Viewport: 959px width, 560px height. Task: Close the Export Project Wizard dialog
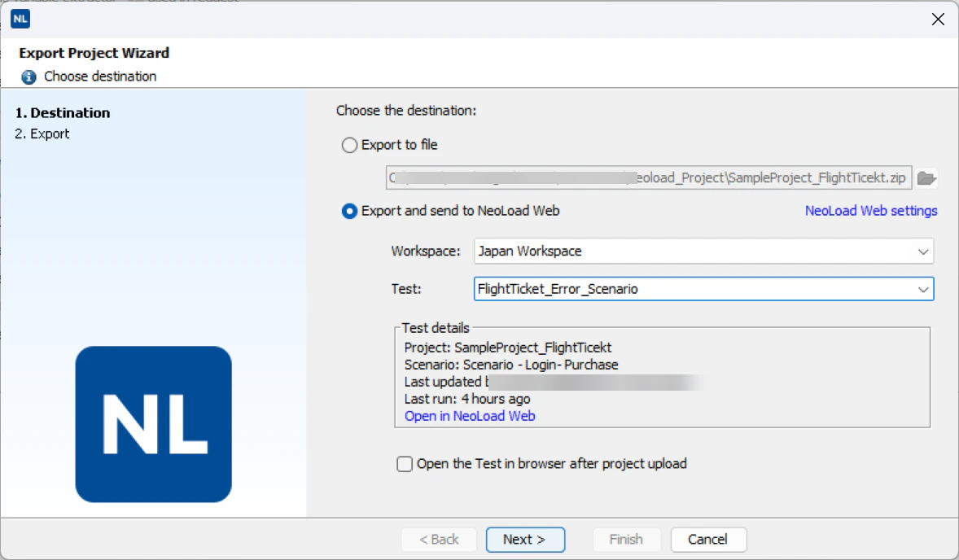938,19
